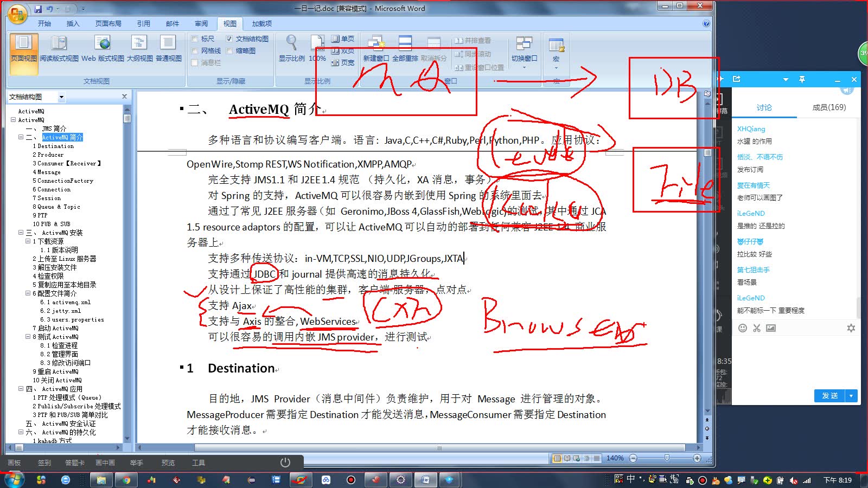This screenshot has height=488, width=868.
Task: Open 审阅 ribbon tab
Action: 201,23
